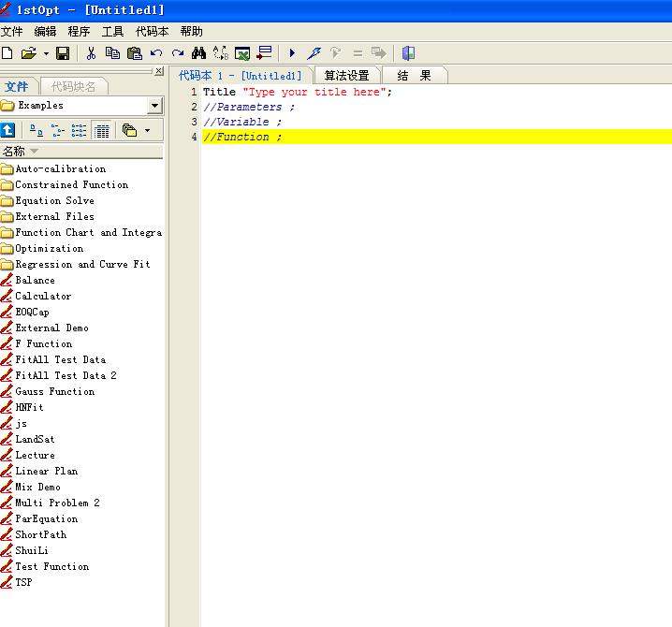Select the FitAll Test Data 2 file
The width and height of the screenshot is (672, 627).
59,375
